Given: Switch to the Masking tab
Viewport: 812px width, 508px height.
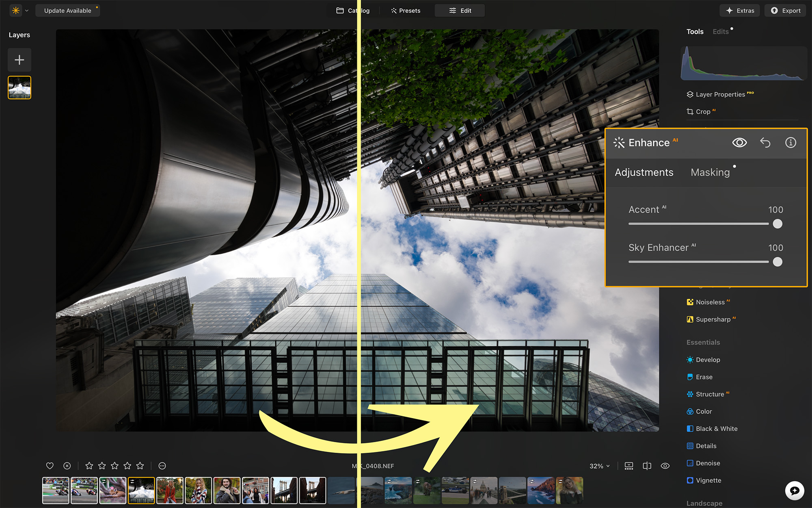Looking at the screenshot, I should point(710,172).
